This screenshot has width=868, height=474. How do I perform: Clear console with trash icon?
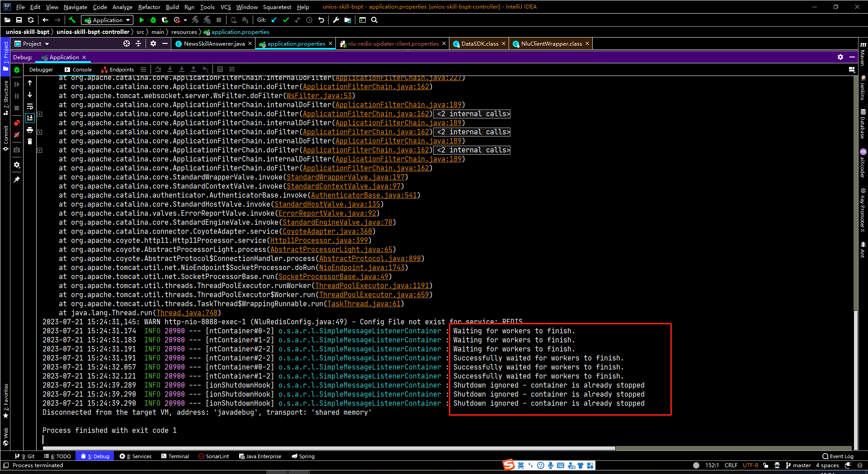(x=30, y=142)
